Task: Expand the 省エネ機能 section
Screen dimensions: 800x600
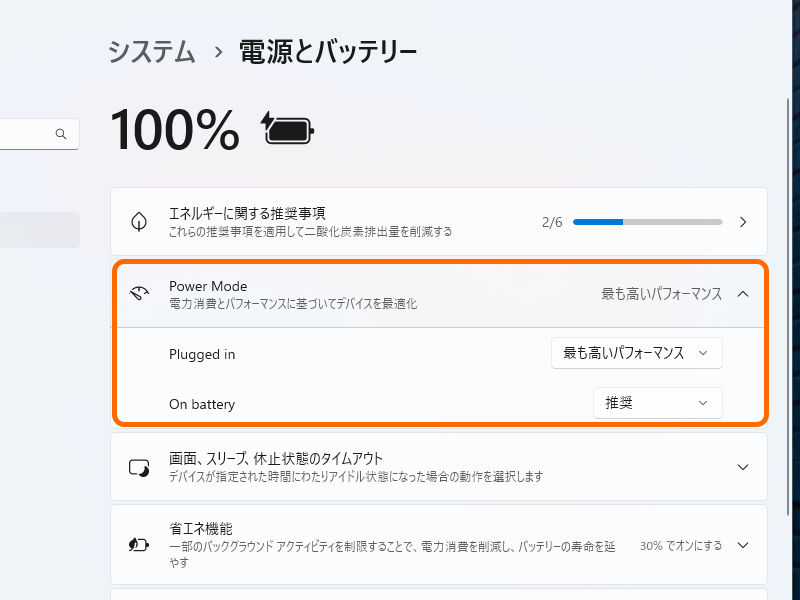Action: coord(742,544)
